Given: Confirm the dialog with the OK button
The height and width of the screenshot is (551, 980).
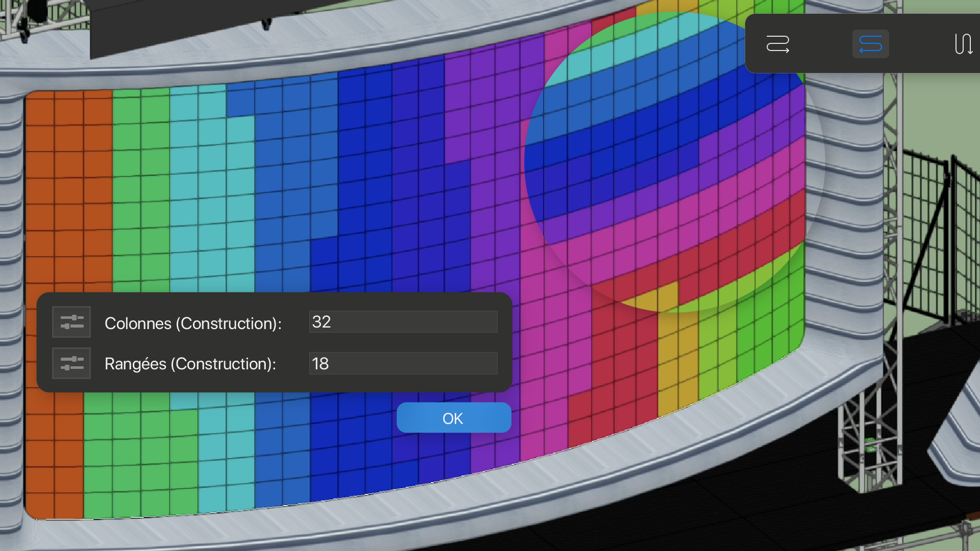Looking at the screenshot, I should click(x=453, y=418).
